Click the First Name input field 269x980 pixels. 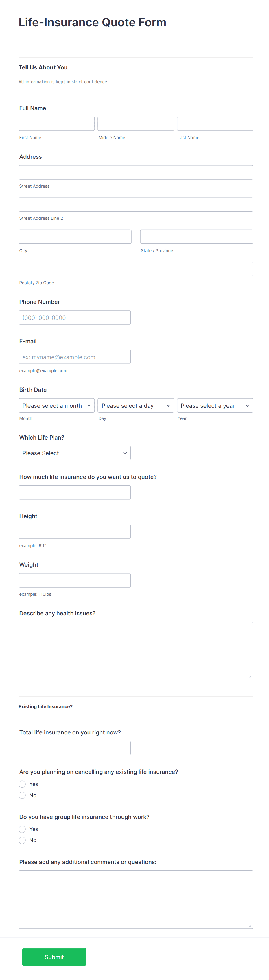click(56, 123)
